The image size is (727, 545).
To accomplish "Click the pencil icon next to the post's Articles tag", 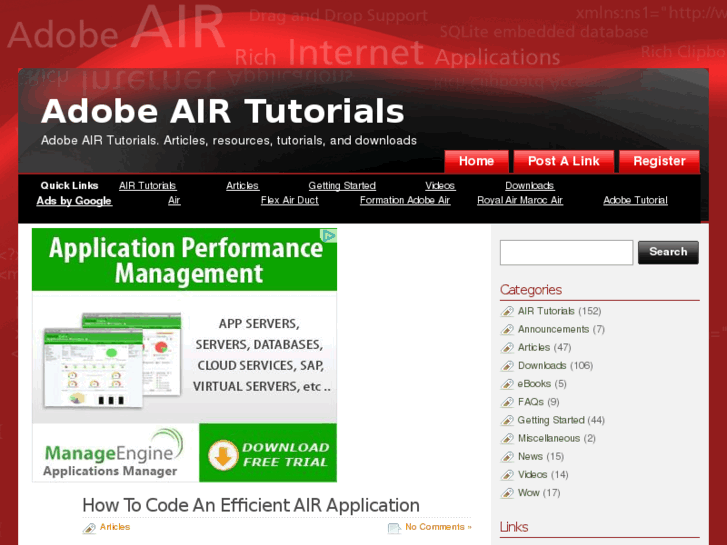I will pos(89,528).
